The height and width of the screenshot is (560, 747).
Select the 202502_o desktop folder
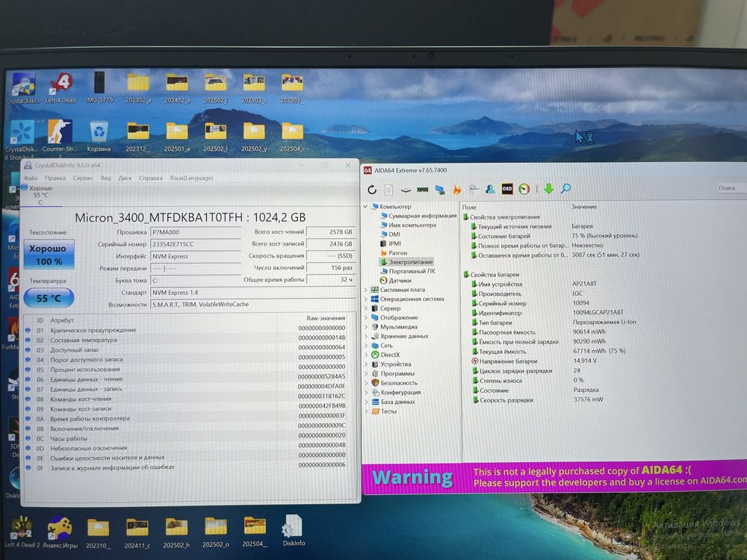pos(215,532)
